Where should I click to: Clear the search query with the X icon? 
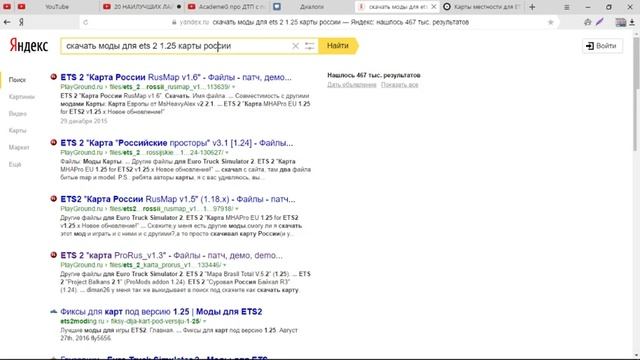(296, 46)
